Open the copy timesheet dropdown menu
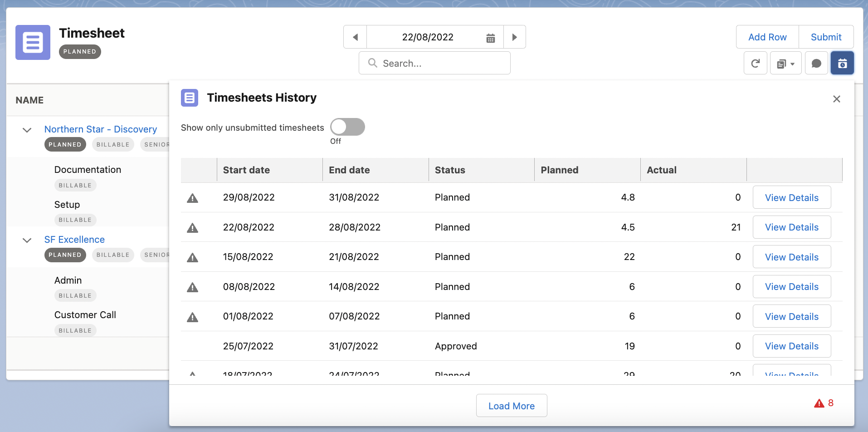 pyautogui.click(x=785, y=64)
